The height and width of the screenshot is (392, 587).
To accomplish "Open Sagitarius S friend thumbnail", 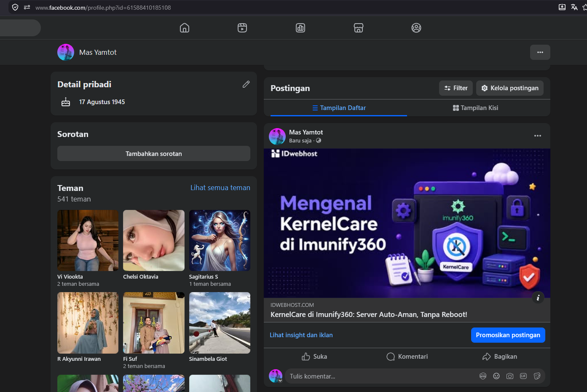I will pos(220,241).
